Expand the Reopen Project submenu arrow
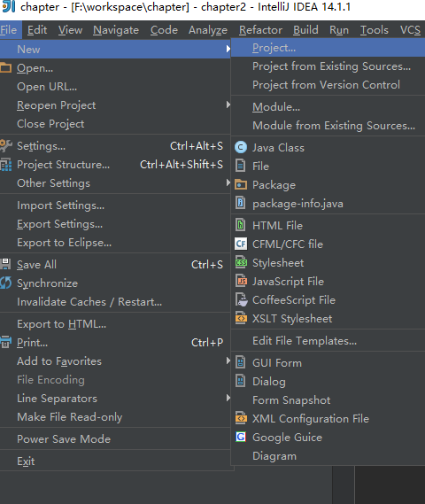Viewport: 425px width, 504px height. point(228,105)
